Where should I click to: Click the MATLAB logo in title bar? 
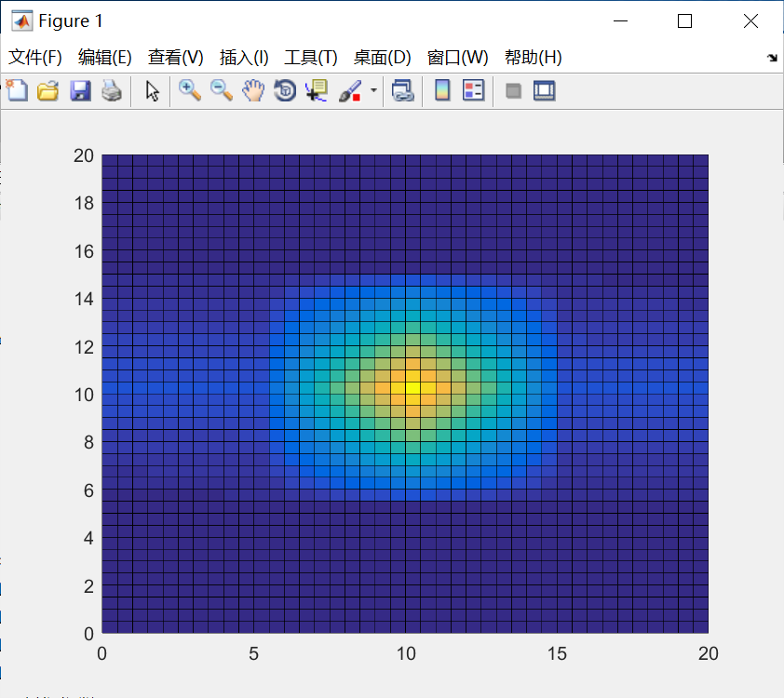click(x=22, y=21)
